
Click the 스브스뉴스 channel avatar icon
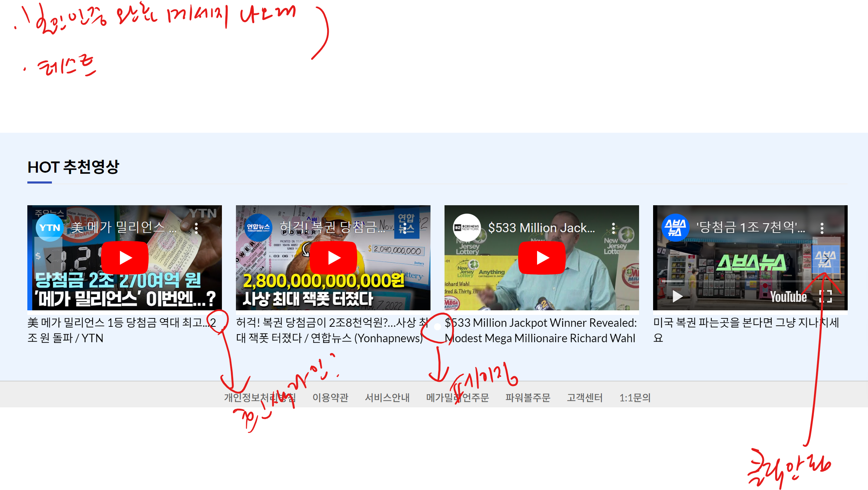point(675,228)
